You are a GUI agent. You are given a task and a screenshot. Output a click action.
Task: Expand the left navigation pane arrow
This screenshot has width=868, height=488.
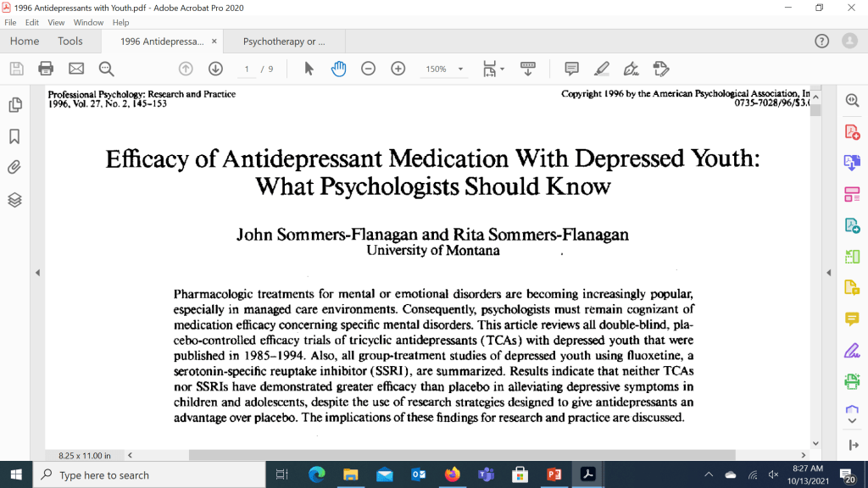pos(37,272)
